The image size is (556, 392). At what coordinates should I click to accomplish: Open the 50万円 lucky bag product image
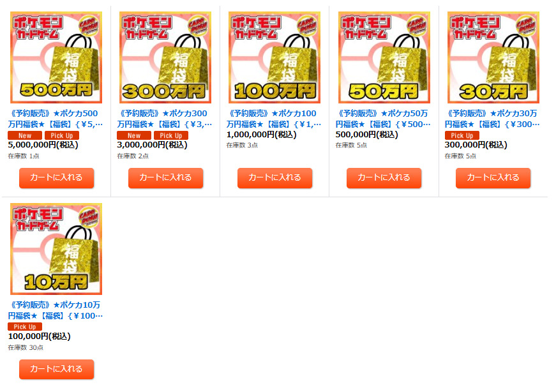coord(384,57)
